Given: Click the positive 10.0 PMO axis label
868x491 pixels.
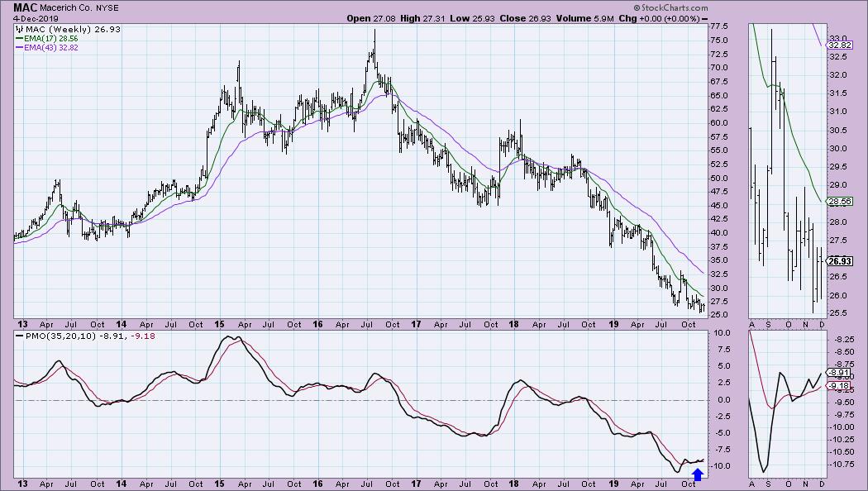Looking at the screenshot, I should pos(722,332).
